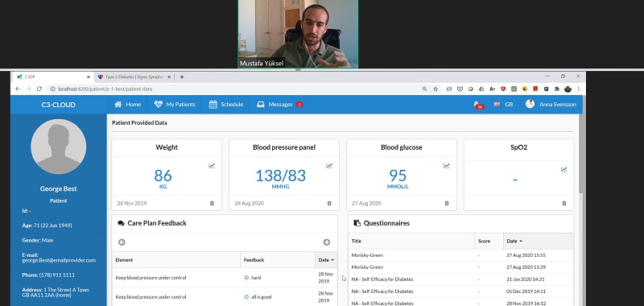
Task: Select the C3DP browser tab
Action: (52, 76)
